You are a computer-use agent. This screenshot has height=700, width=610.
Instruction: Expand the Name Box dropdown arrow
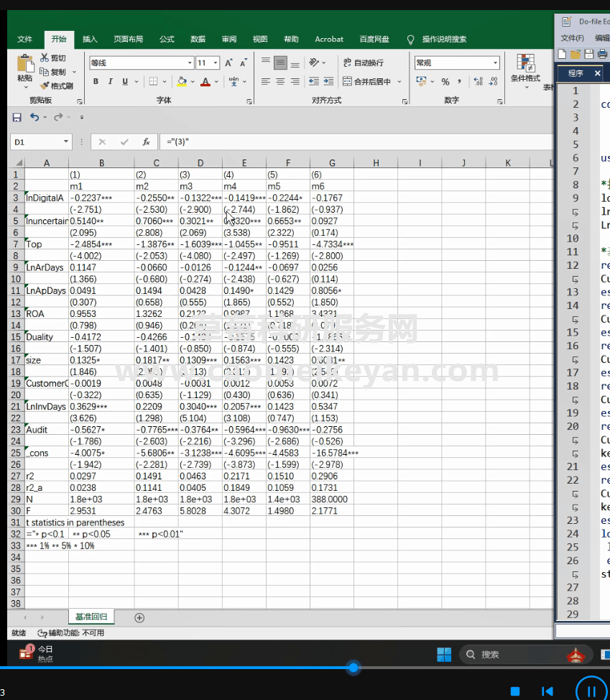(66, 142)
